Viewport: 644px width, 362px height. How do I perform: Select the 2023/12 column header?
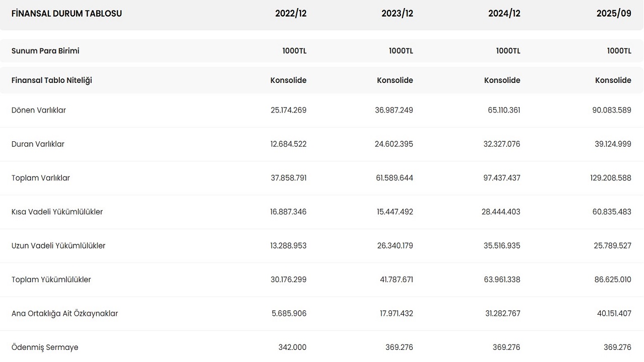click(x=397, y=14)
